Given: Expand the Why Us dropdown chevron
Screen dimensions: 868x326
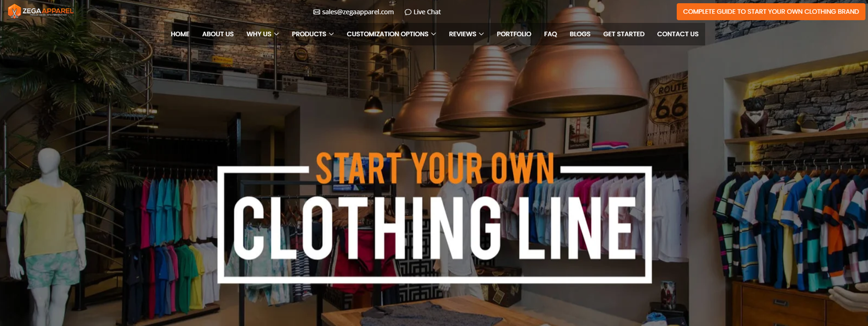Looking at the screenshot, I should [x=276, y=34].
